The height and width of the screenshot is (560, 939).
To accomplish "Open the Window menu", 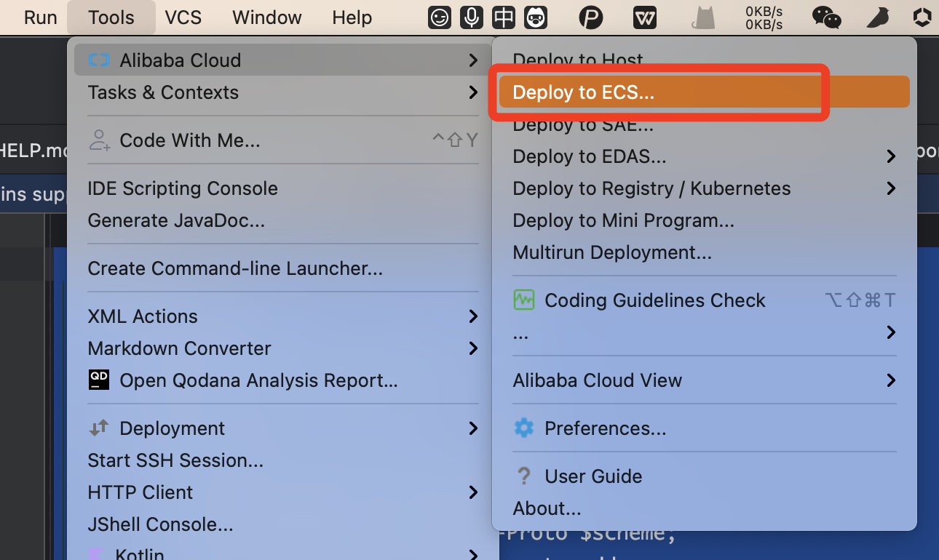I will click(x=266, y=17).
